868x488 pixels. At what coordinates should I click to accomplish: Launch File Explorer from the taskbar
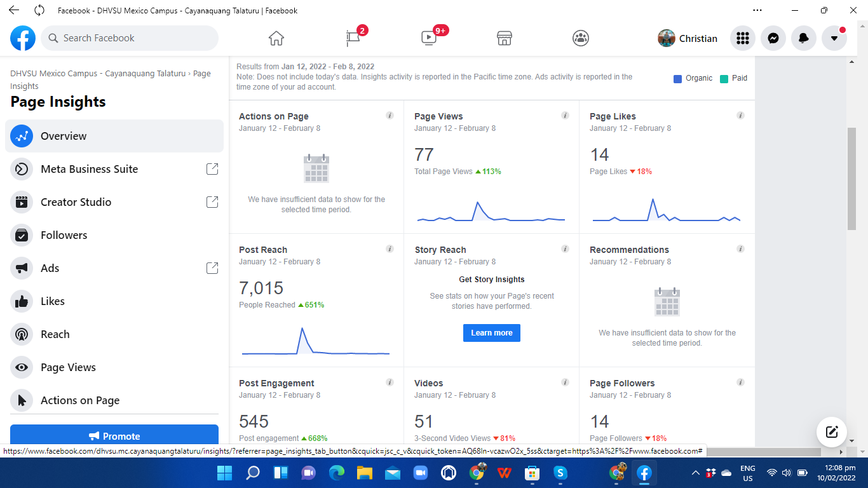[x=364, y=473]
